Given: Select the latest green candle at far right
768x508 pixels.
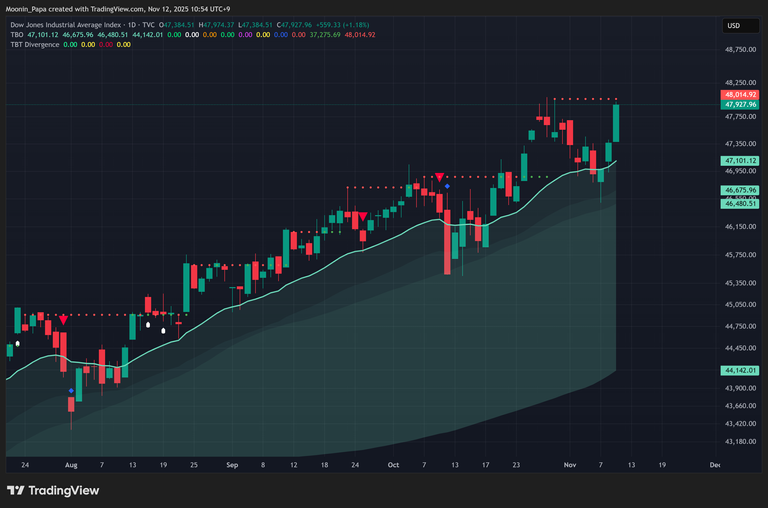Looking at the screenshot, I should (x=617, y=123).
